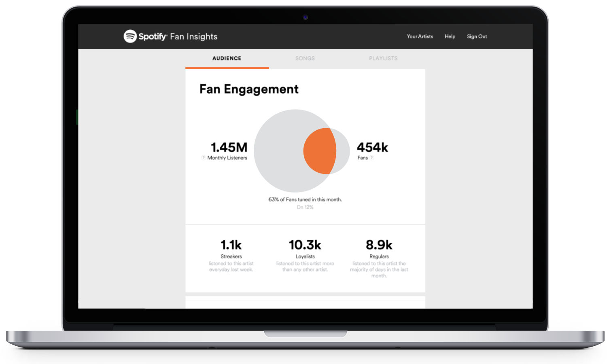
Task: Click the 8.9k Regulars stat
Action: click(379, 245)
